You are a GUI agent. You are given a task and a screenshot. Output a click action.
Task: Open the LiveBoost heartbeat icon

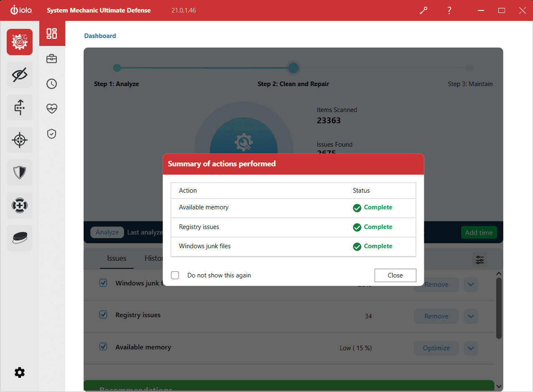tap(52, 109)
